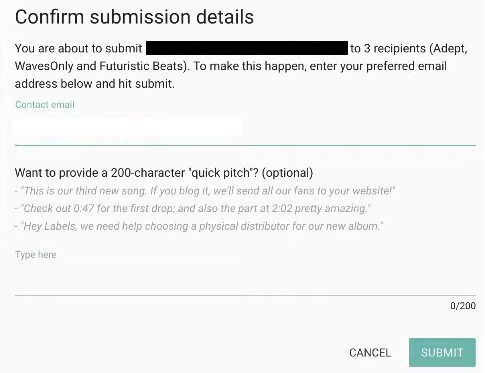485x373 pixels.
Task: Click the blacked-out submission title
Action: pyautogui.click(x=247, y=48)
